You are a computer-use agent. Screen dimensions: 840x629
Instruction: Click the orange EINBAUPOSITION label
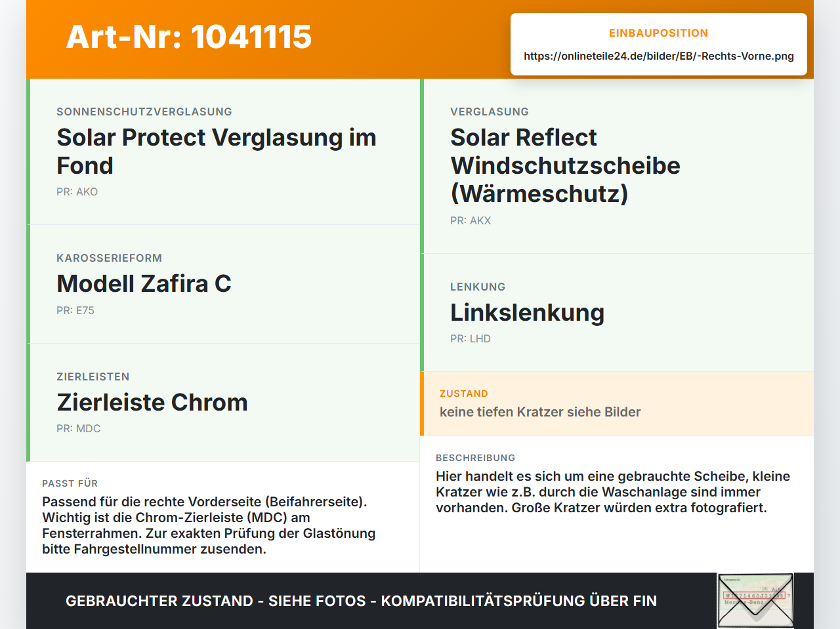[x=659, y=33]
